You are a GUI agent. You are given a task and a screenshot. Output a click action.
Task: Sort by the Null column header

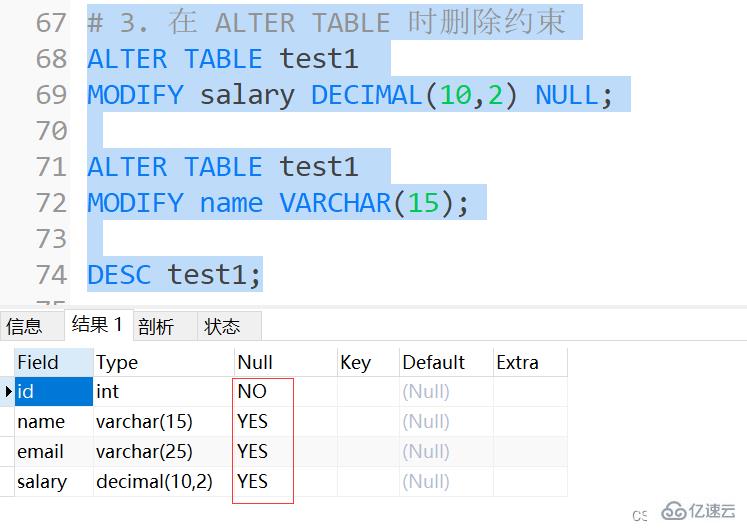point(285,362)
